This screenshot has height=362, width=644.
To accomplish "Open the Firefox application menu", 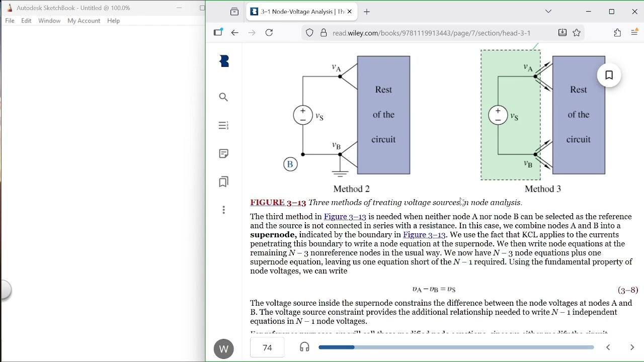I will pos(635,32).
